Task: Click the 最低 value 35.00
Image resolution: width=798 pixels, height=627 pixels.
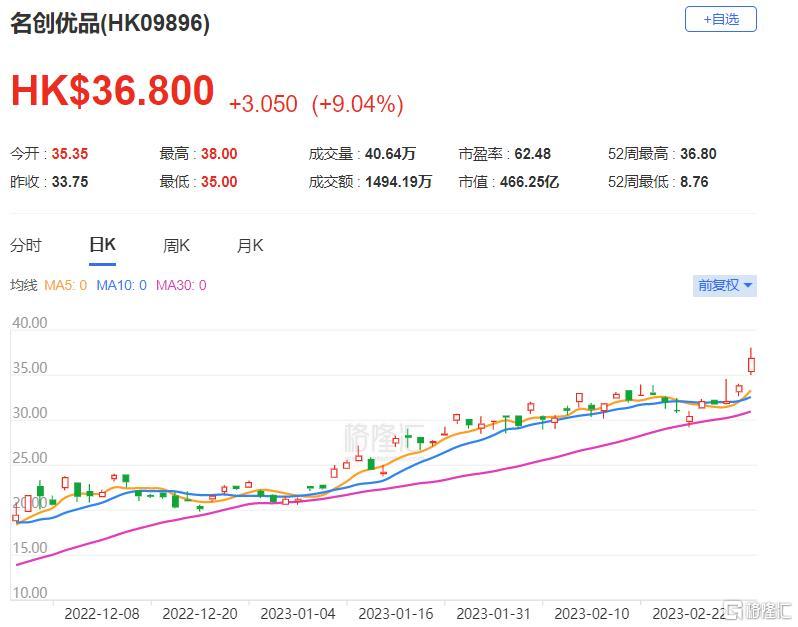Action: coord(219,182)
